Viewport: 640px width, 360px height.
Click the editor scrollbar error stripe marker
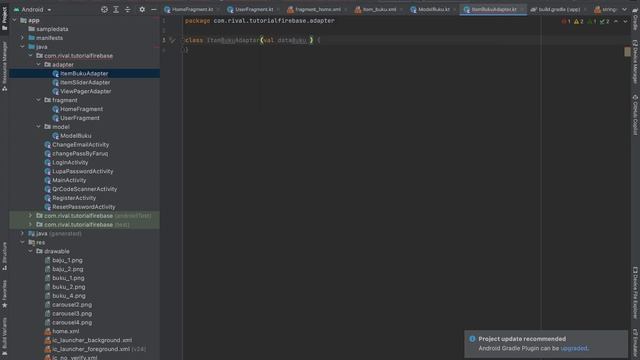coord(627,52)
